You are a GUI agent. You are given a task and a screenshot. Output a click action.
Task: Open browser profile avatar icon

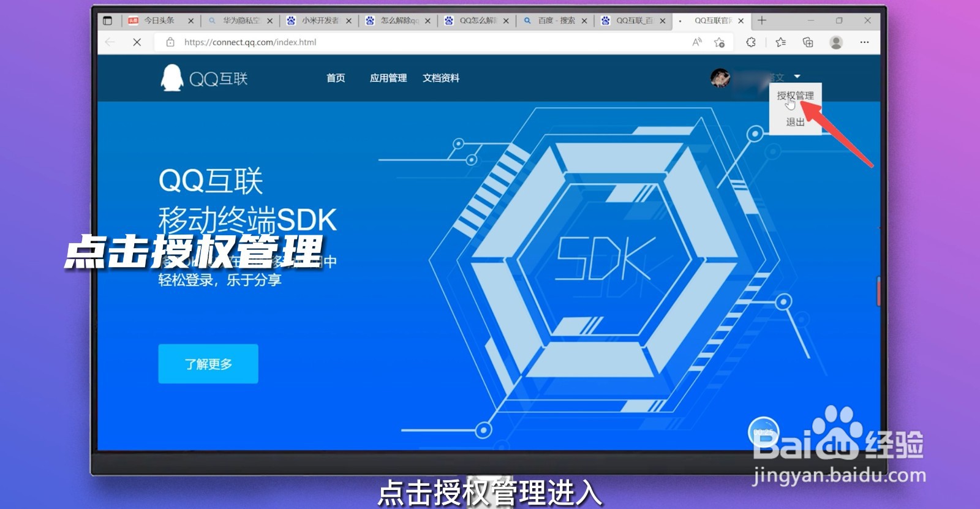836,42
